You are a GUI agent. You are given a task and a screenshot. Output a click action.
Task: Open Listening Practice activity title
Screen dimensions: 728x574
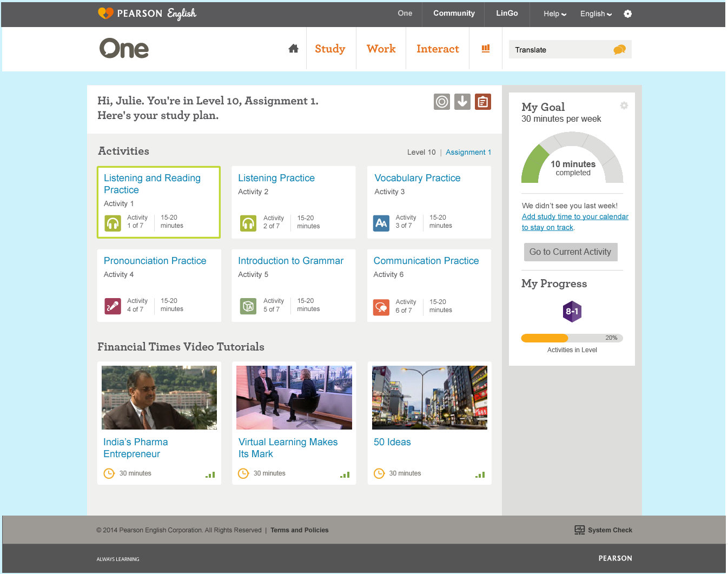coord(276,178)
